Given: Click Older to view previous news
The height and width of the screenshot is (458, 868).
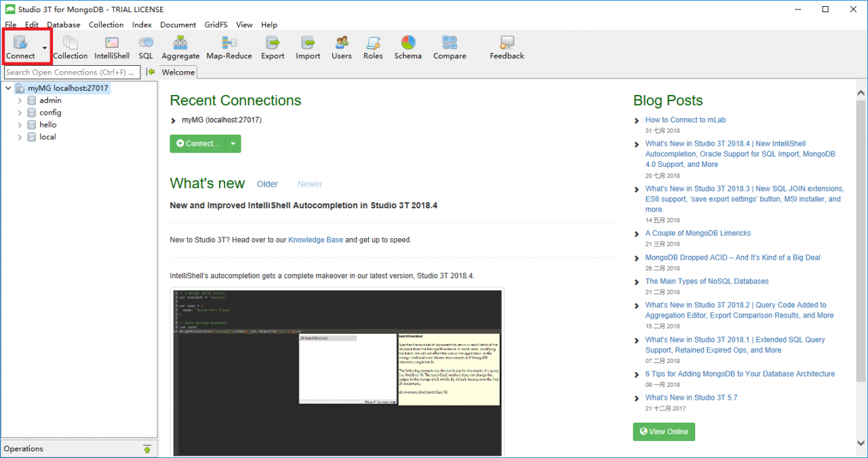Looking at the screenshot, I should coord(267,184).
